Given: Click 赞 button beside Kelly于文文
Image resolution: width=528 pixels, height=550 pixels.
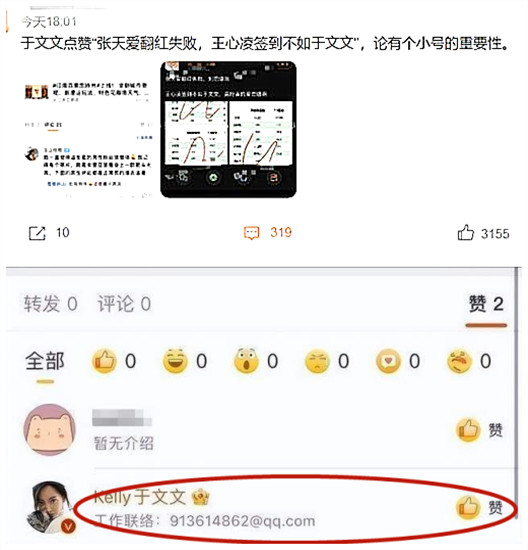Looking at the screenshot, I should click(x=480, y=507).
